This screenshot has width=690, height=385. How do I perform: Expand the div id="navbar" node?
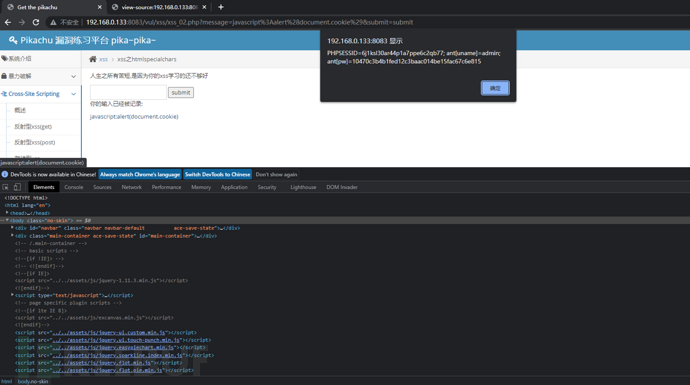click(x=12, y=227)
